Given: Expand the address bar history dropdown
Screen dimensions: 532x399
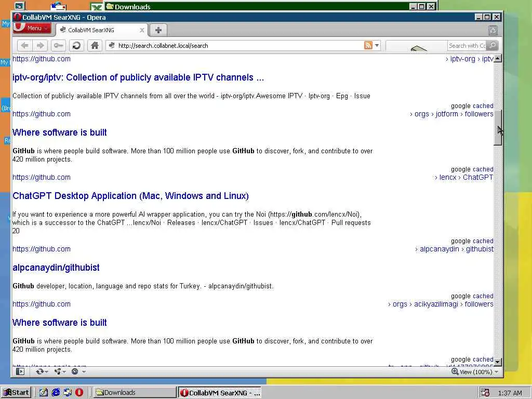Looking at the screenshot, I should [377, 46].
